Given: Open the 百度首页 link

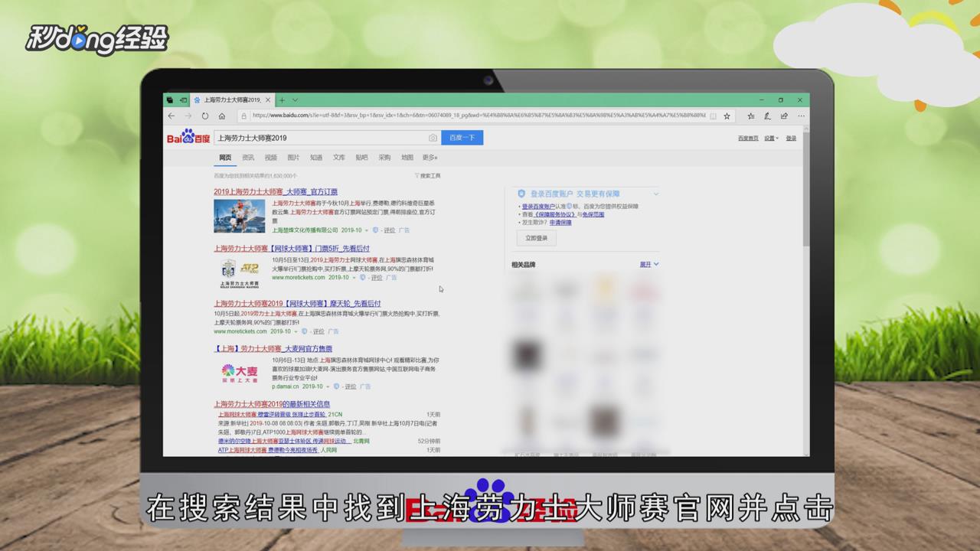Looking at the screenshot, I should [748, 139].
